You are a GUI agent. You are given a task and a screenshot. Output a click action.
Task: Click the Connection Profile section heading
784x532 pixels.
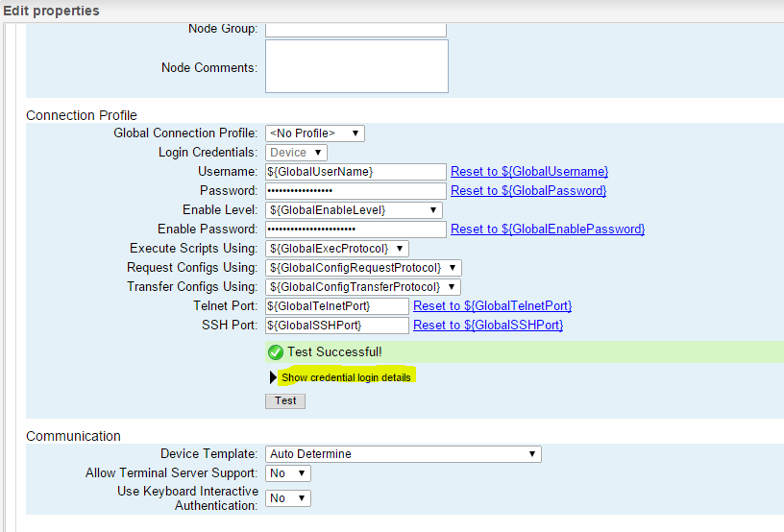pyautogui.click(x=82, y=115)
